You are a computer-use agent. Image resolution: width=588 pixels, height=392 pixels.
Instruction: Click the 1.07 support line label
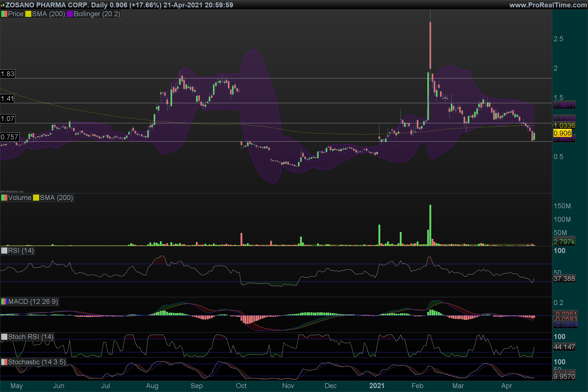pyautogui.click(x=8, y=119)
